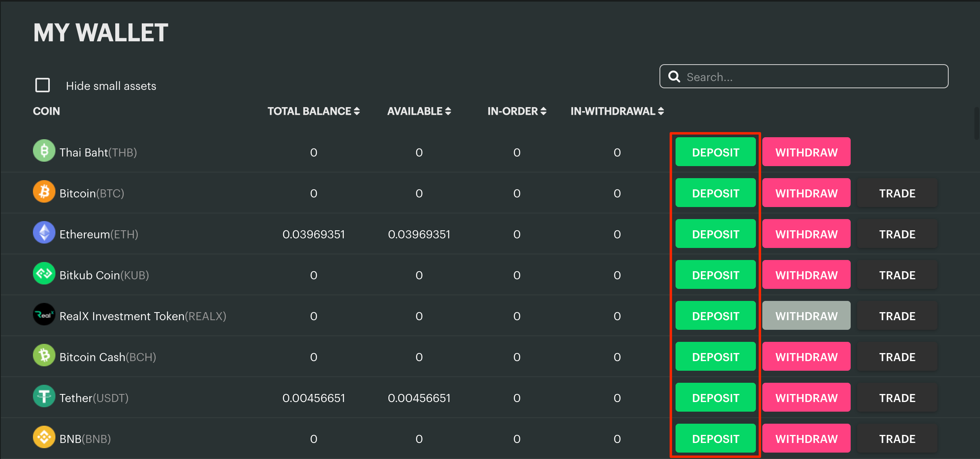Click the Tether USDT icon
Screen dimensions: 980x459
coord(44,396)
